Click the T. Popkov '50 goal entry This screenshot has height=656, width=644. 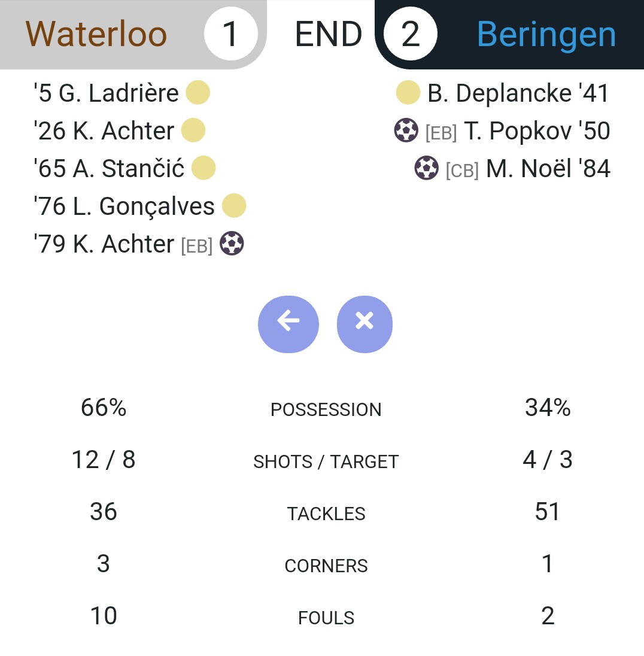[x=502, y=130]
